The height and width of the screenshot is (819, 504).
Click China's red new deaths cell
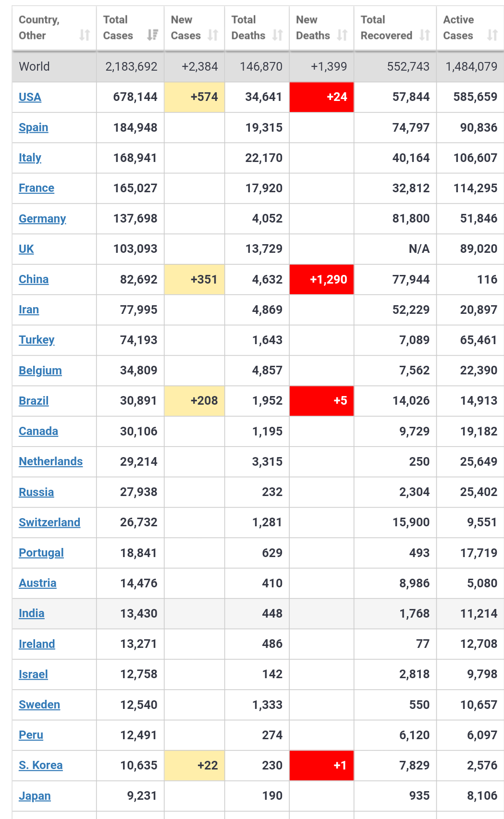click(321, 279)
